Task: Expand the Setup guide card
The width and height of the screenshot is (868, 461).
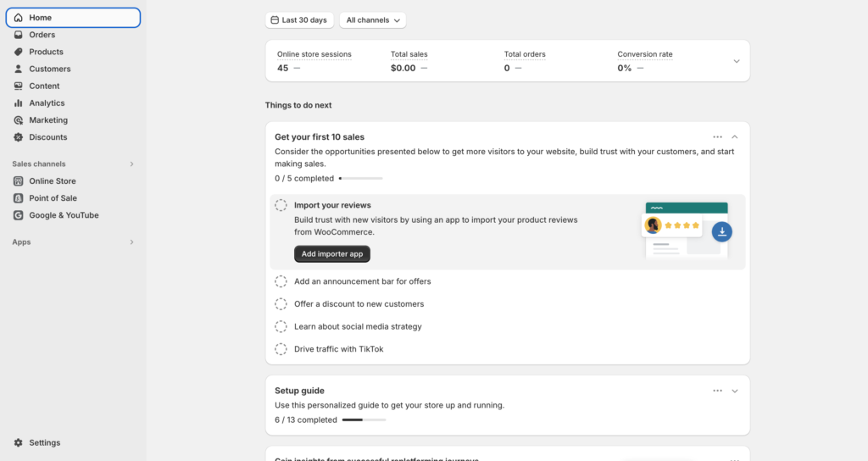Action: [735, 391]
